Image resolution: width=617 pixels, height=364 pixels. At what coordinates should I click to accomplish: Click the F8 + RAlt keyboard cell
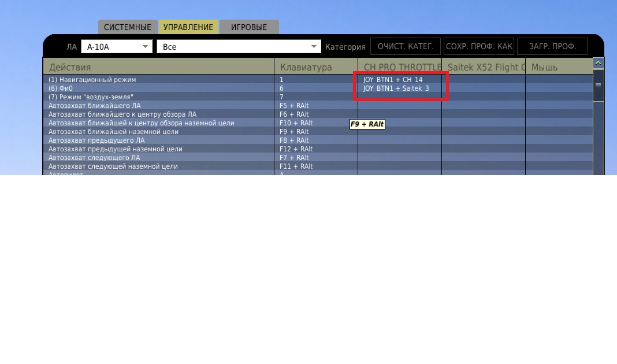[x=316, y=140]
